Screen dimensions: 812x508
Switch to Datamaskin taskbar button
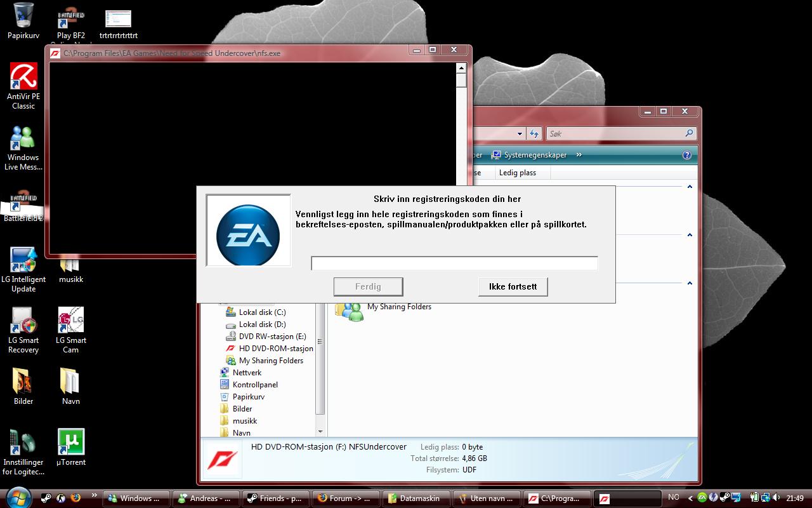click(416, 498)
